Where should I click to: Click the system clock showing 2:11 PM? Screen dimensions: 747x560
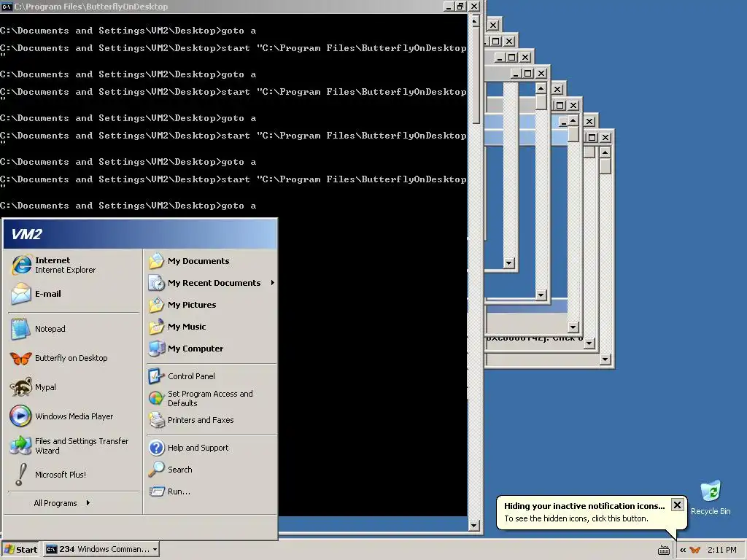tap(721, 550)
